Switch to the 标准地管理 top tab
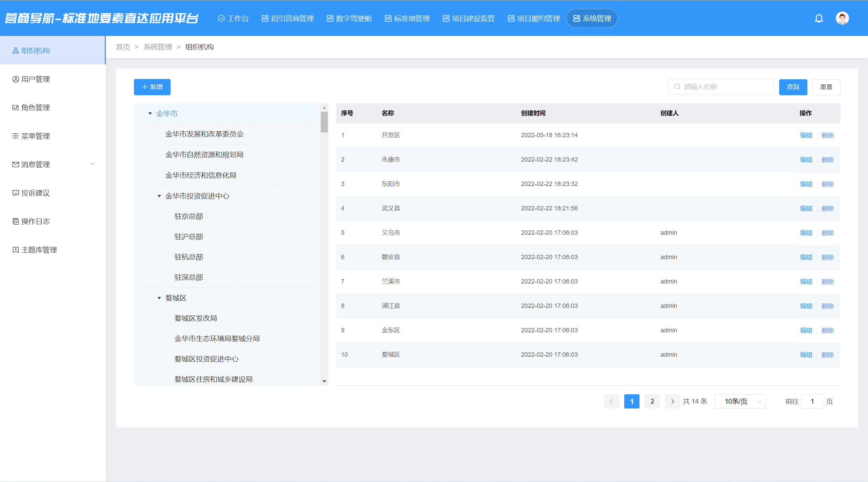Screen dimensions: 868x482 (x=407, y=18)
